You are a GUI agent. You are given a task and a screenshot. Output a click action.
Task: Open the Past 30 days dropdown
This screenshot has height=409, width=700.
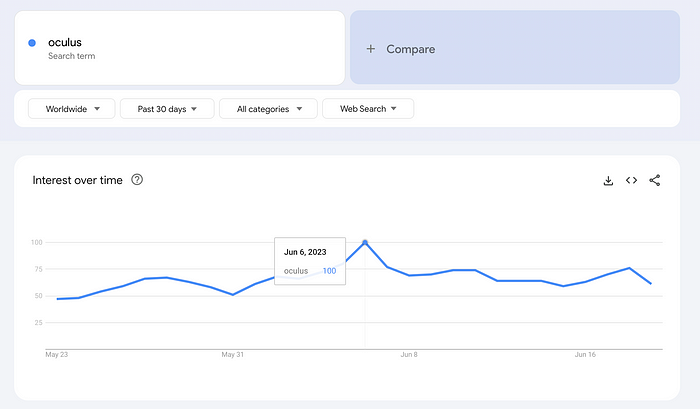coord(167,109)
